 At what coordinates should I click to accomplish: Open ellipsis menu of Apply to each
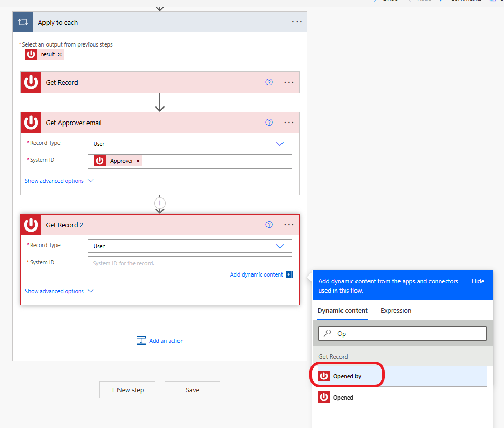click(x=297, y=22)
